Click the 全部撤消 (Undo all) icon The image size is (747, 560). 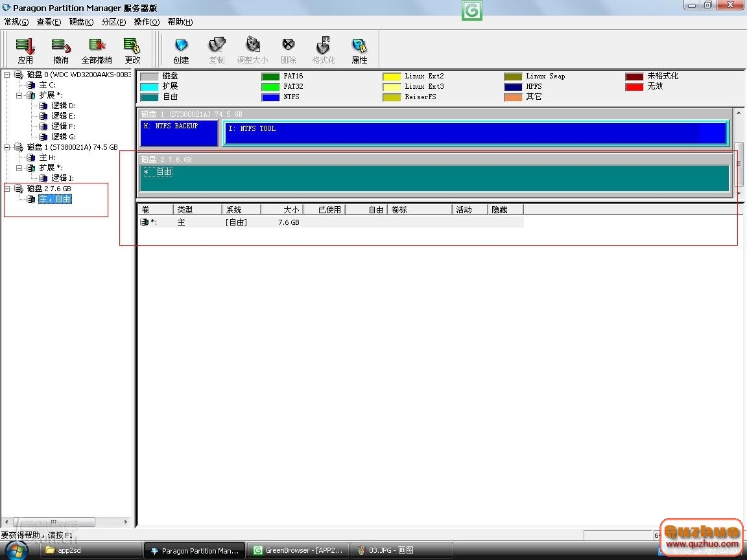coord(97,50)
